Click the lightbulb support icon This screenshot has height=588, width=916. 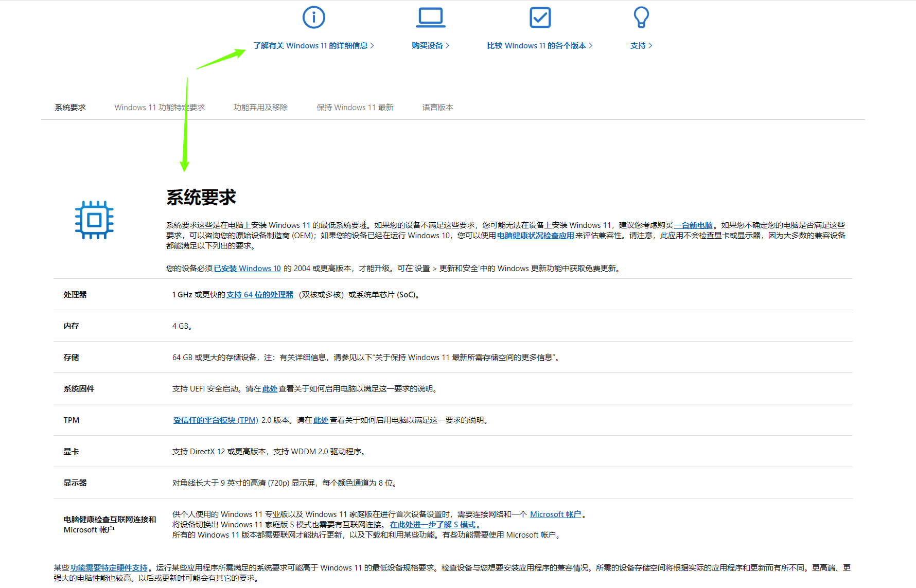click(641, 17)
